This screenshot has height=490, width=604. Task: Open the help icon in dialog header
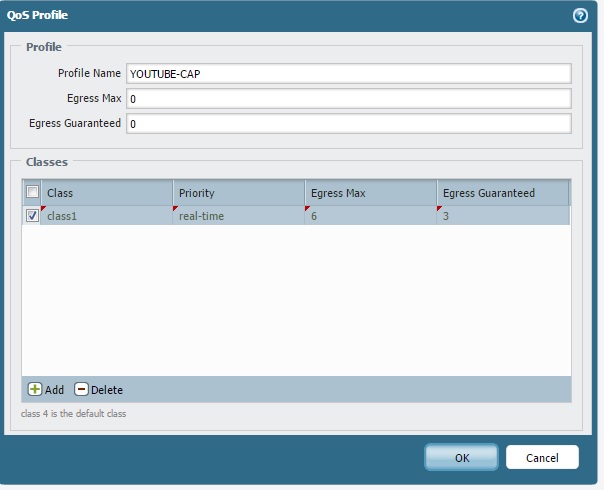point(579,15)
